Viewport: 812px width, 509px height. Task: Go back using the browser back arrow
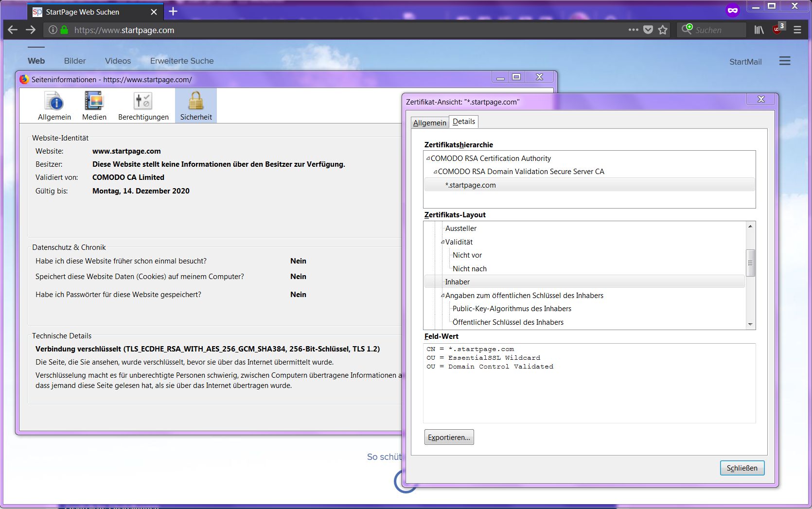point(13,30)
